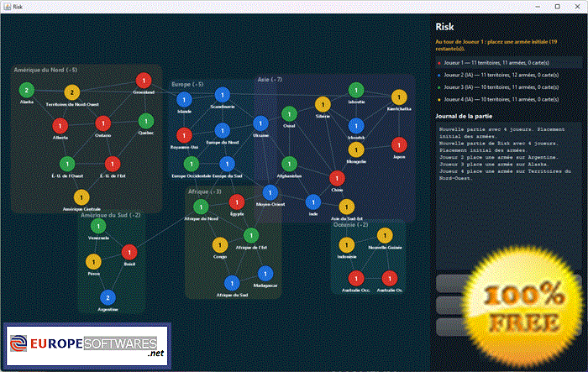Image resolution: width=588 pixels, height=372 pixels.
Task: Click log line 'Joueur 3 place une armée sur Alaska'
Action: tap(494, 165)
